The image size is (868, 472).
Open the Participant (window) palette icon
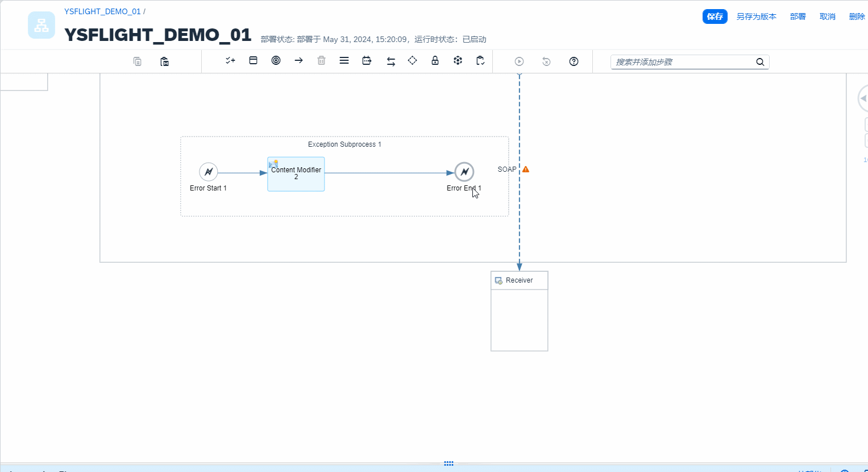(254, 61)
